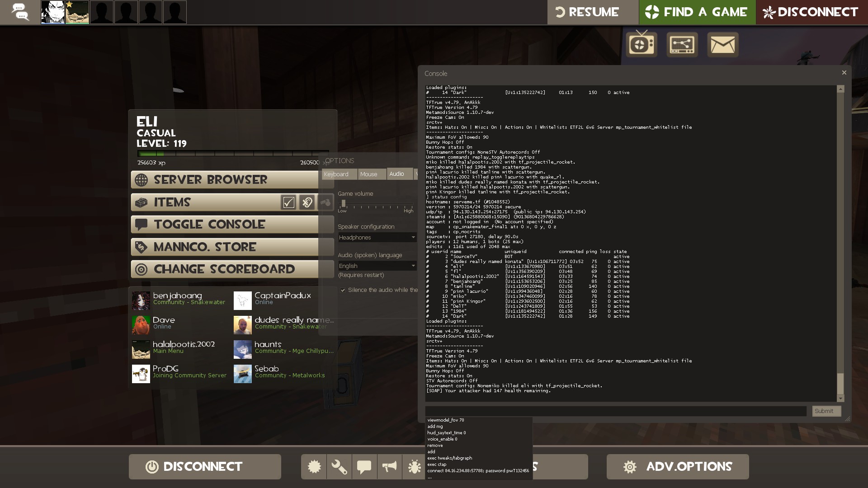This screenshot has height=488, width=868.
Task: Click the starburst new-user icon in bottom bar
Action: pos(314,467)
